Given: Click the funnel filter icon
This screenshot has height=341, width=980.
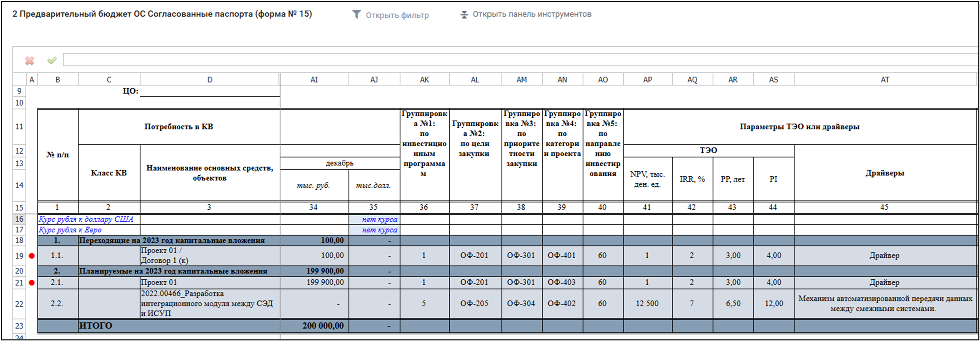Looking at the screenshot, I should point(356,15).
